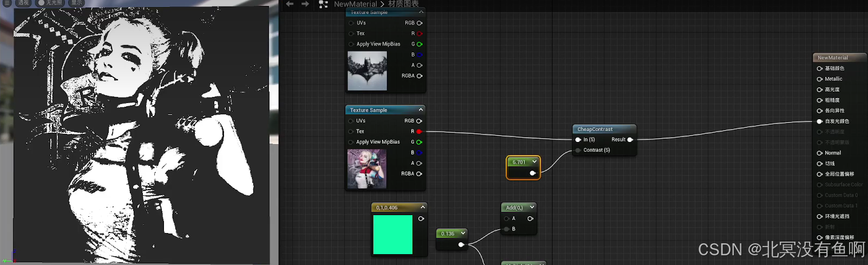868x265 pixels.
Task: Open the 无光照 unlit view mode menu
Action: click(50, 3)
